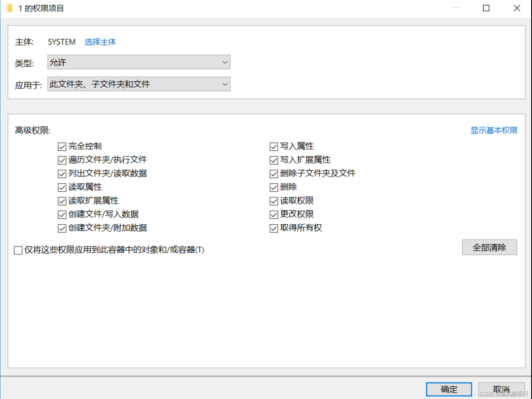Uncheck the 删除 permission checkbox
Image resolution: width=532 pixels, height=399 pixels.
tap(274, 187)
